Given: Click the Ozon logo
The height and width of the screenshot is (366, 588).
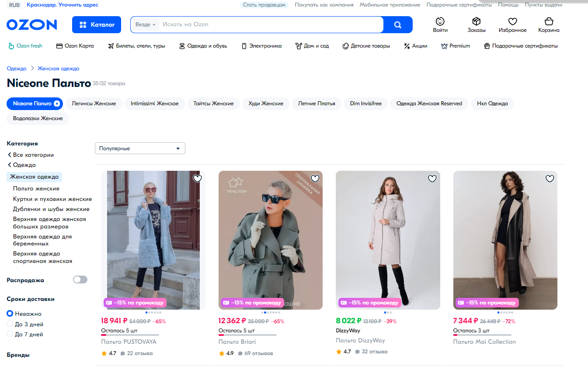Looking at the screenshot, I should 32,24.
